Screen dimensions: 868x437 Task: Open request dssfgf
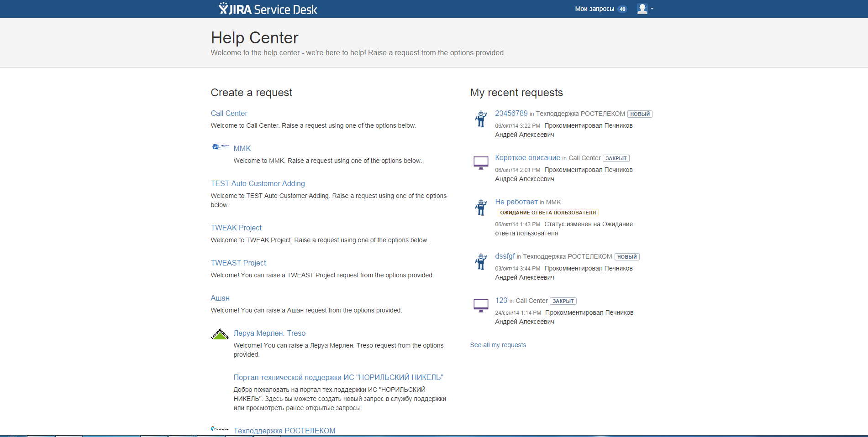point(505,256)
